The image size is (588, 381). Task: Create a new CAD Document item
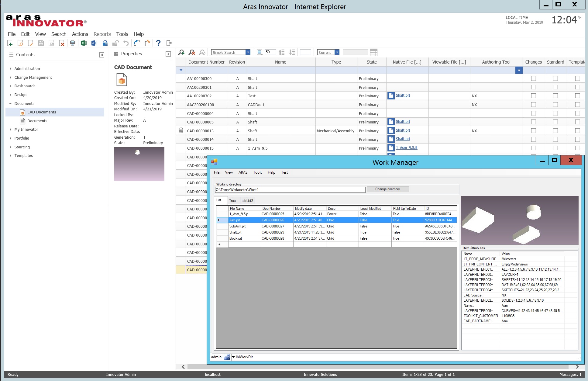pos(10,43)
